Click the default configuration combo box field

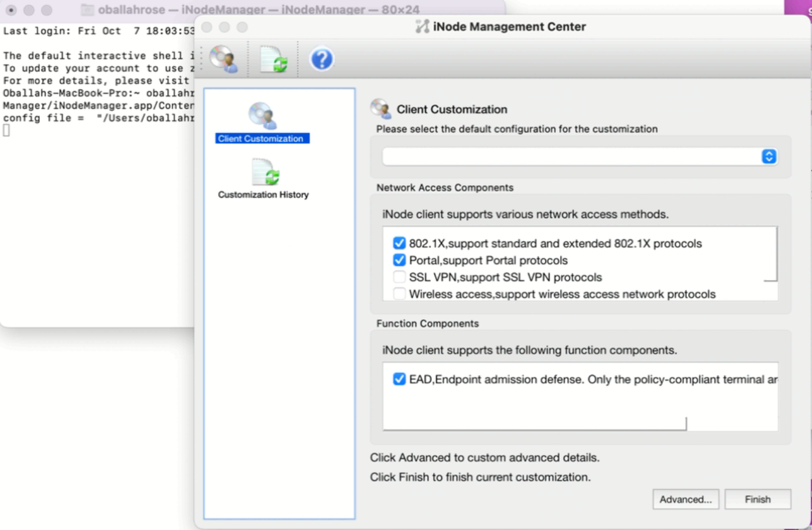click(x=579, y=156)
